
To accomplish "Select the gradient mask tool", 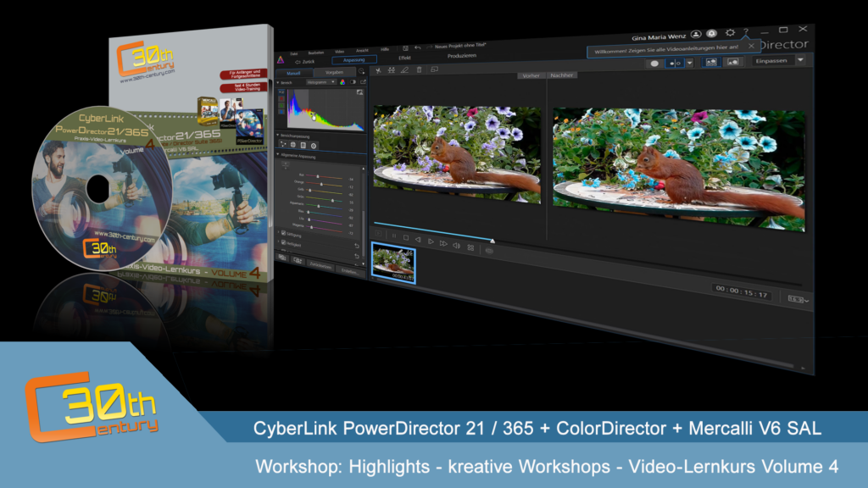I will (303, 146).
